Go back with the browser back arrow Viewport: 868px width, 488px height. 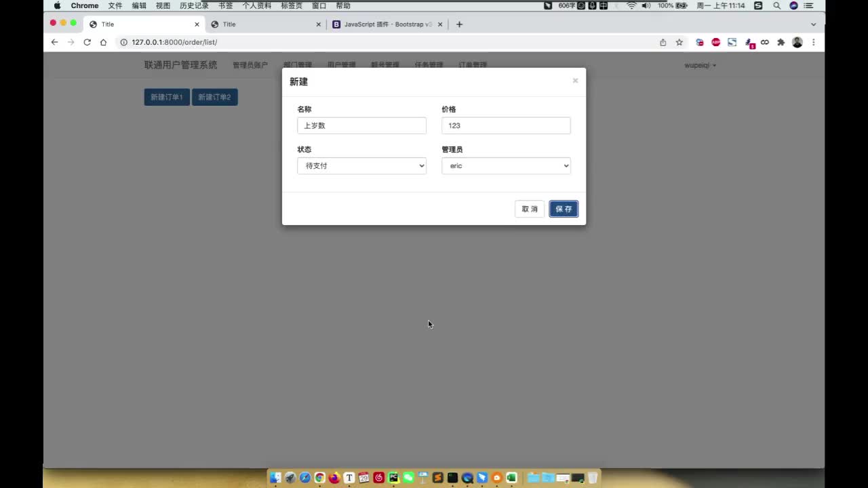[x=55, y=42]
